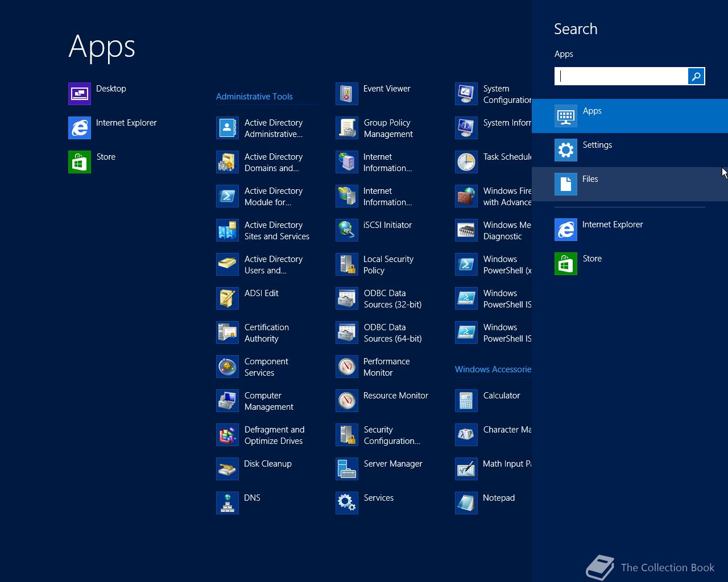The image size is (728, 582).
Task: Open System Information icon
Action: click(466, 128)
